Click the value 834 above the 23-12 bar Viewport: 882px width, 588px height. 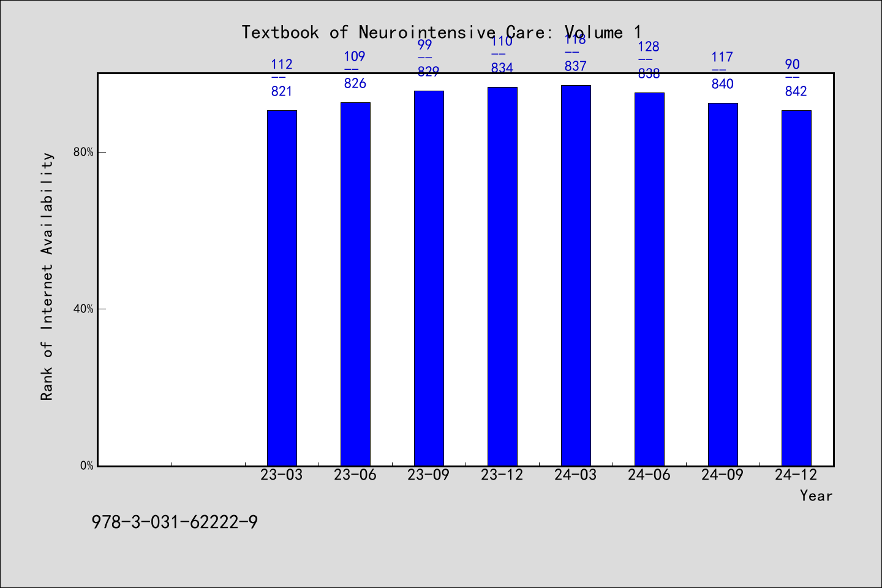coord(502,68)
